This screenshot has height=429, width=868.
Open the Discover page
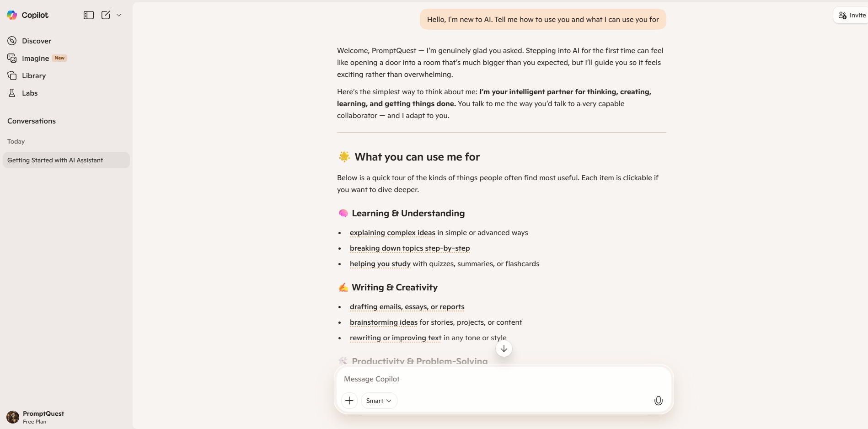(x=36, y=41)
